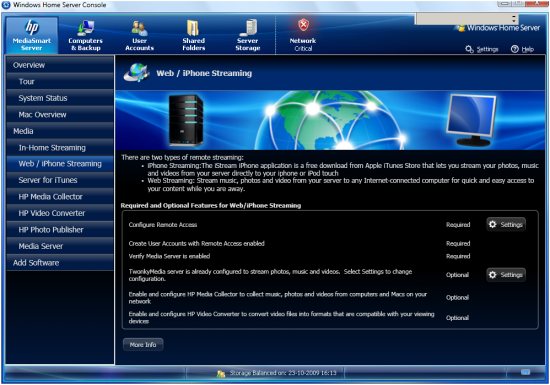Click the globe streaming icon beside page title
This screenshot has width=550, height=385.
tap(136, 73)
